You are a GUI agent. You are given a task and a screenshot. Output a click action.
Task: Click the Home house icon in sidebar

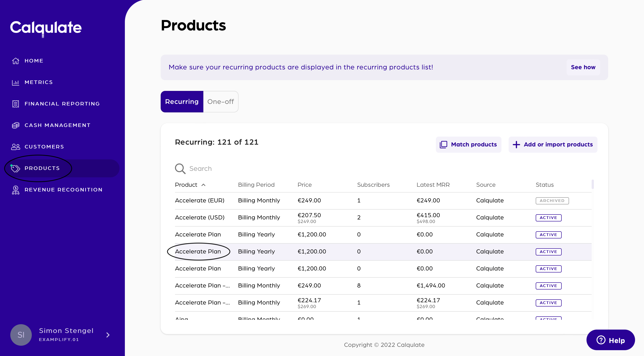15,61
